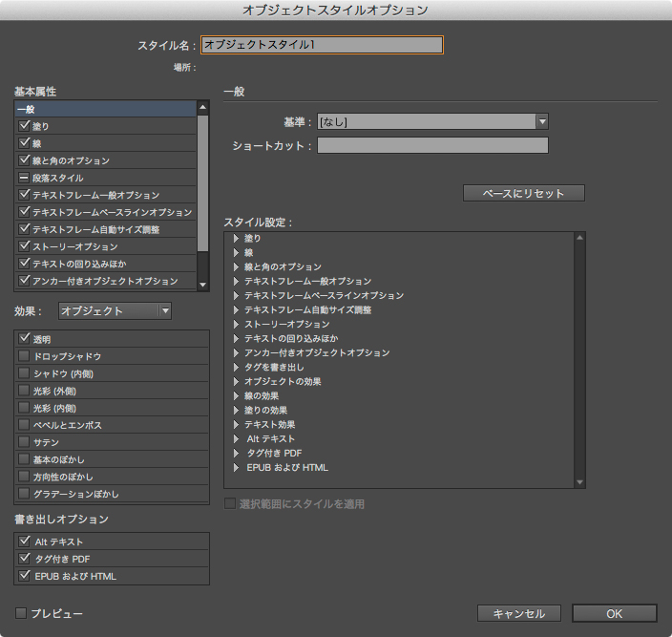Expand the 線と角のオプション settings triangle
The width and height of the screenshot is (672, 637).
coord(236,266)
